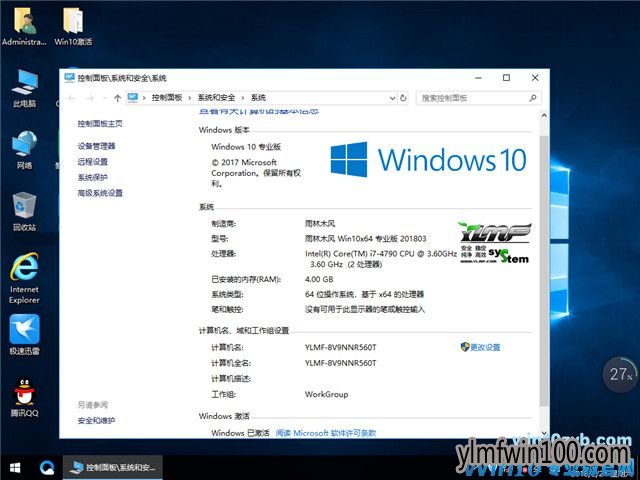Click 更改设置 link
The width and height of the screenshot is (640, 480).
(485, 347)
